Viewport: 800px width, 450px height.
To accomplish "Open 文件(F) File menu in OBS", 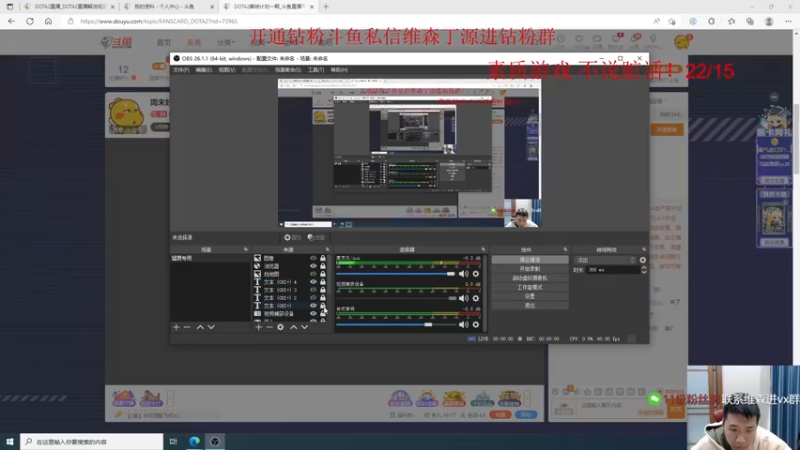I will (x=181, y=70).
